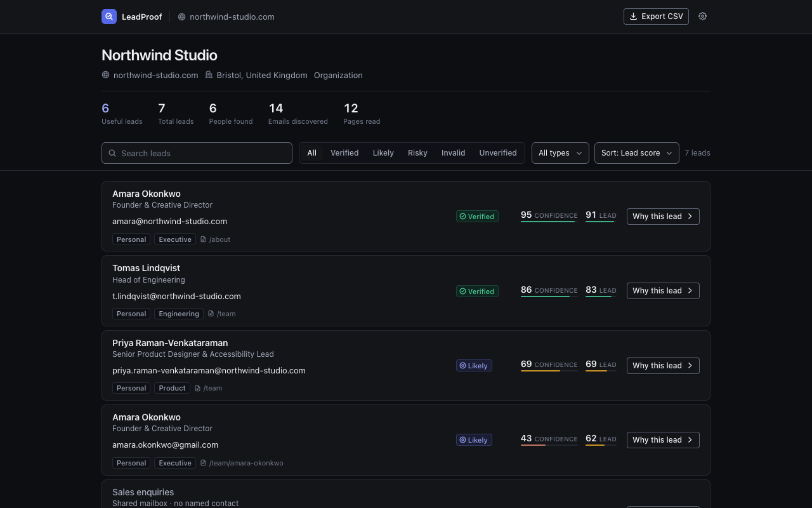Click the email t.lindqvist@northwind-studio.com

click(176, 296)
